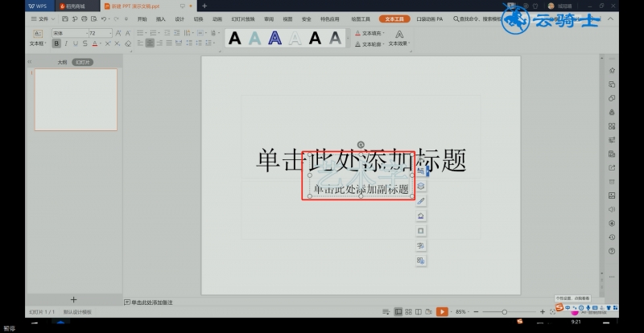Switch to the 开始 ribbon tab
Screen dimensions: 644x333
coord(142,18)
